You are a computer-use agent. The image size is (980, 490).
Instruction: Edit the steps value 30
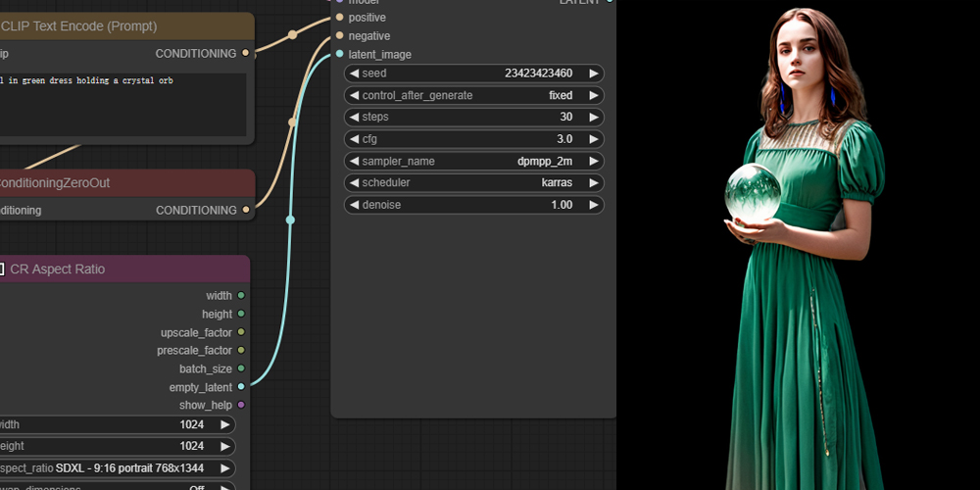click(565, 118)
